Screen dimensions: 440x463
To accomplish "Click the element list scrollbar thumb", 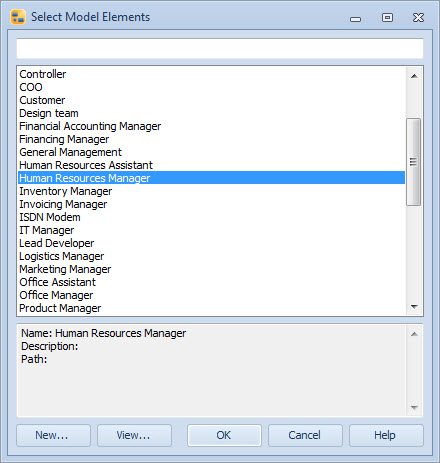I will click(414, 162).
